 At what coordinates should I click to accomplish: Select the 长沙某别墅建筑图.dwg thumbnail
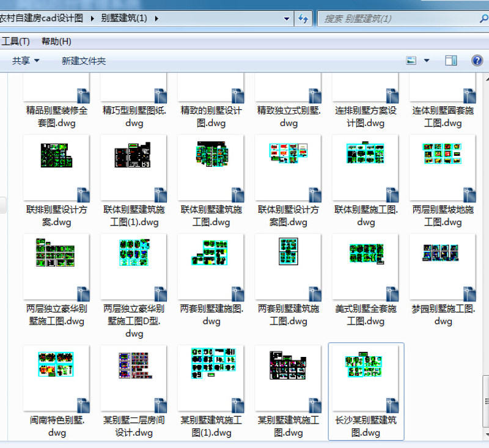366,378
